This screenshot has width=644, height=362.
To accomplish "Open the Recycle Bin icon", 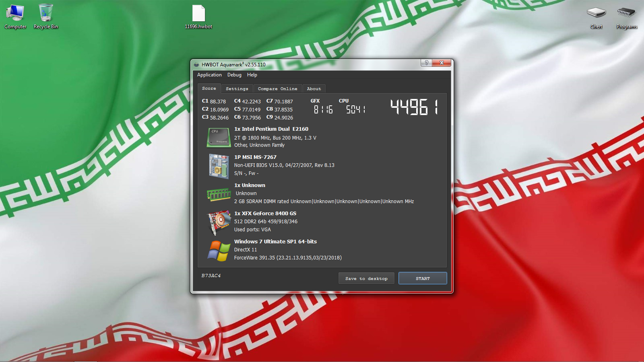I will [x=46, y=16].
